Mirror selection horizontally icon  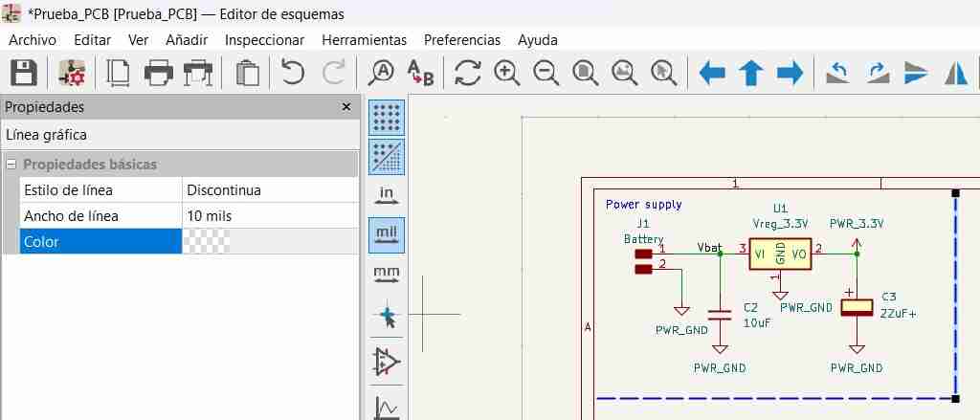956,73
